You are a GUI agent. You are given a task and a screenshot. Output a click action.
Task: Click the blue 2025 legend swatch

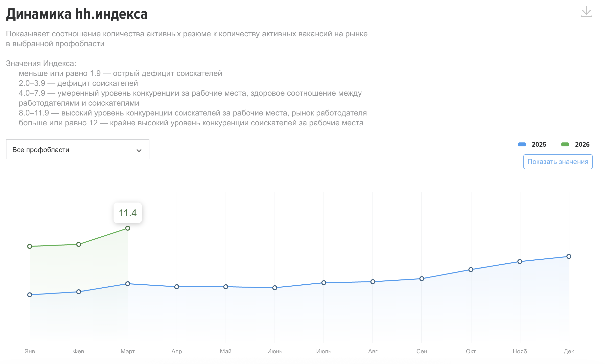tap(522, 144)
